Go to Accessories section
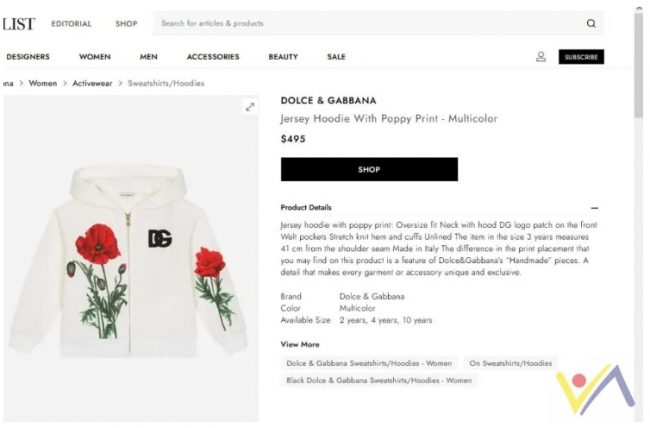Screen dimensions: 650x428 213,57
